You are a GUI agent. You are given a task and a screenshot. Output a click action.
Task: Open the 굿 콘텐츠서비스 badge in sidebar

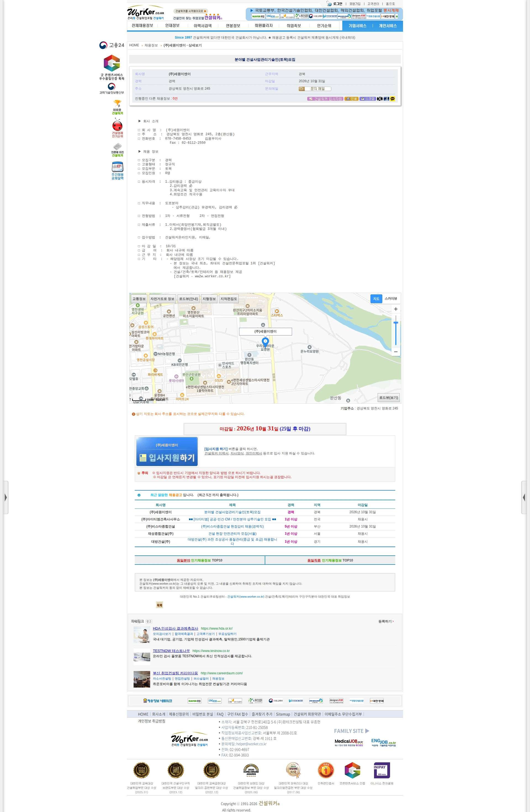(x=112, y=67)
